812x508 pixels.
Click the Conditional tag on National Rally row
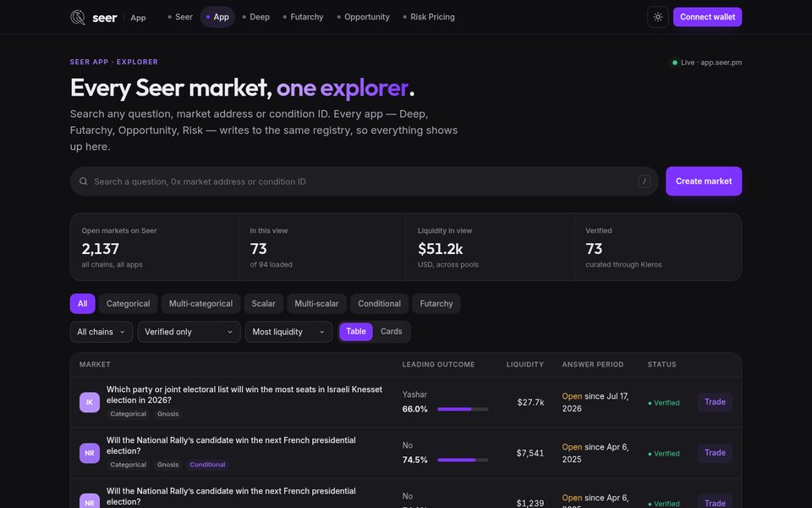coord(208,465)
